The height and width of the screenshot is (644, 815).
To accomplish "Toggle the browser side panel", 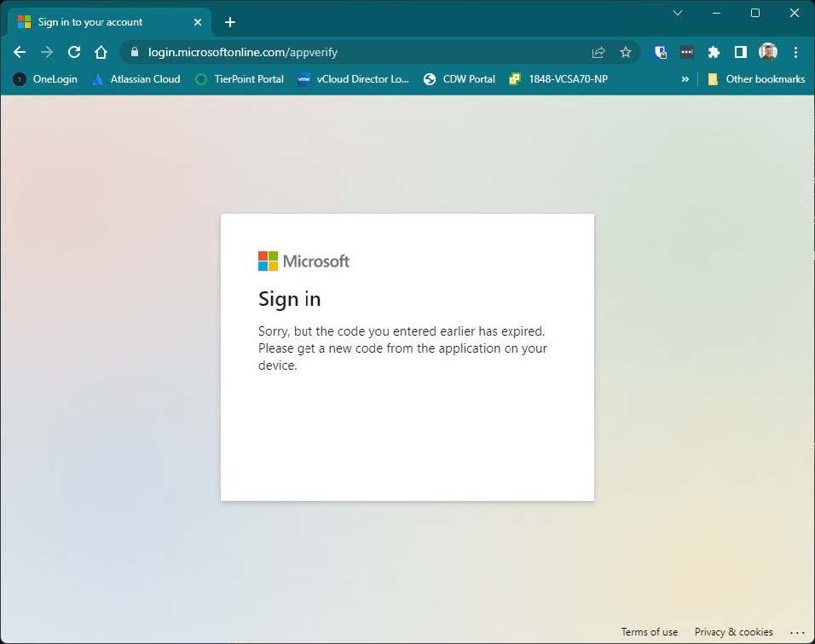I will [741, 52].
